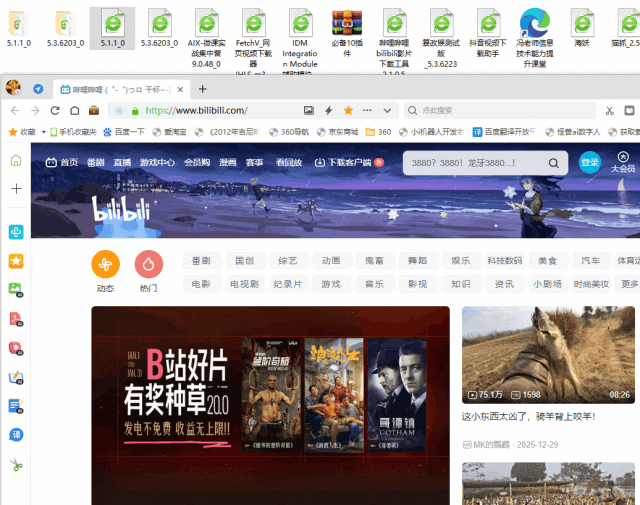Open the 京东商城 bookmark
Viewport: 640px width, 505px height.
[338, 132]
